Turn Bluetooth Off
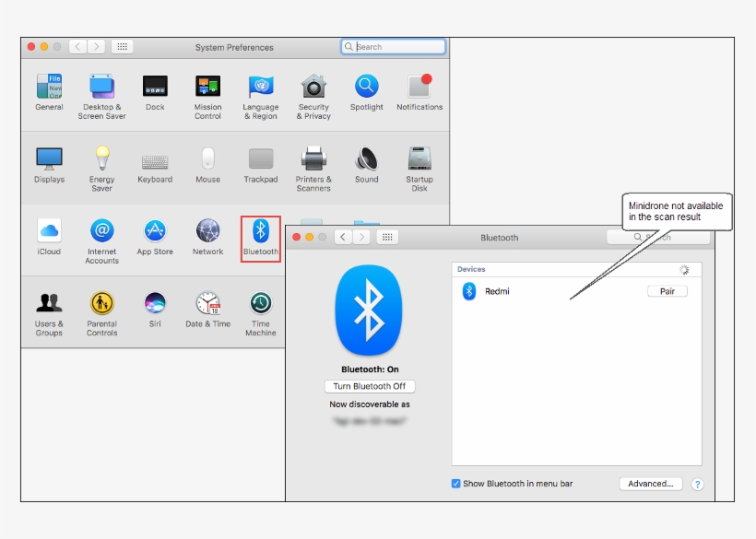The height and width of the screenshot is (539, 756). (369, 386)
